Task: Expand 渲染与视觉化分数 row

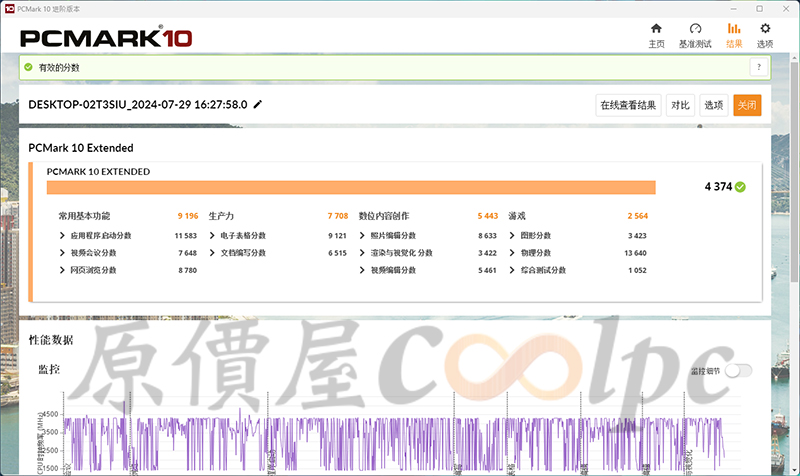Action: pyautogui.click(x=362, y=253)
